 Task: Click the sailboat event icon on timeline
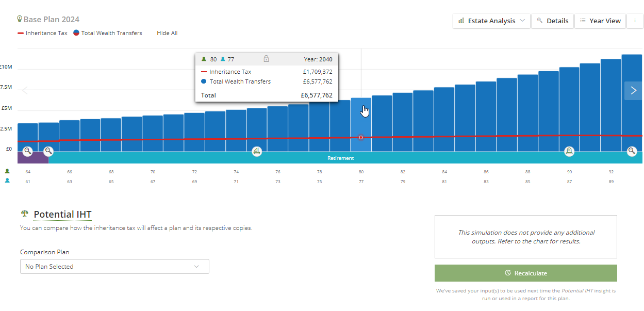pos(257,151)
